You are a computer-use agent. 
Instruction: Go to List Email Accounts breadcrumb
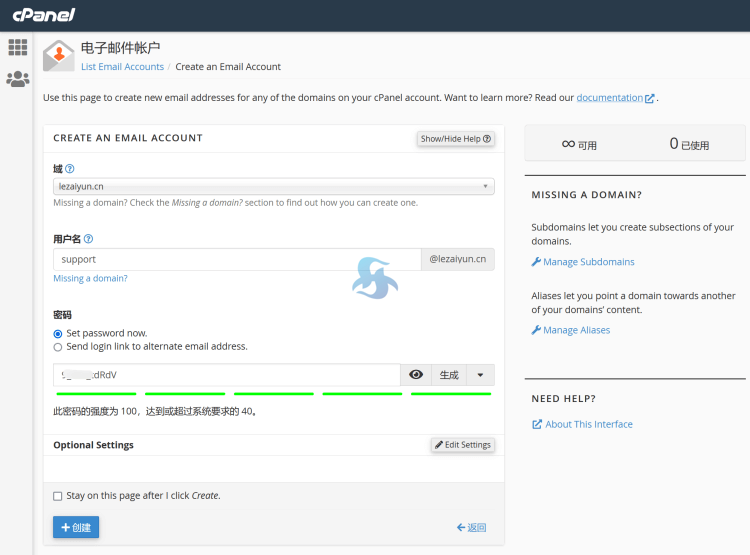(x=122, y=67)
